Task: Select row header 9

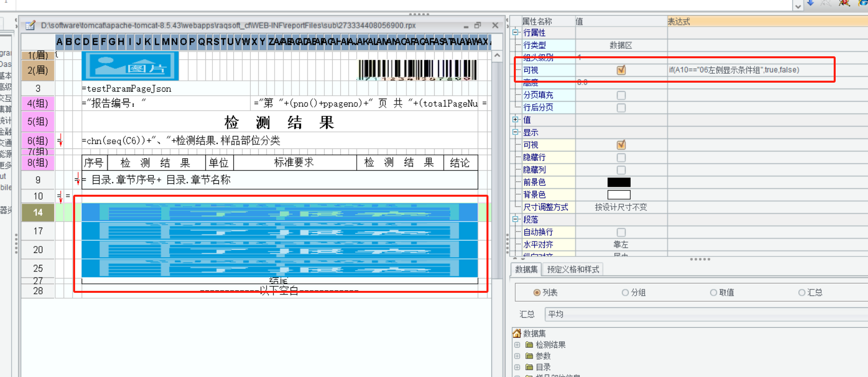Action: tap(38, 180)
